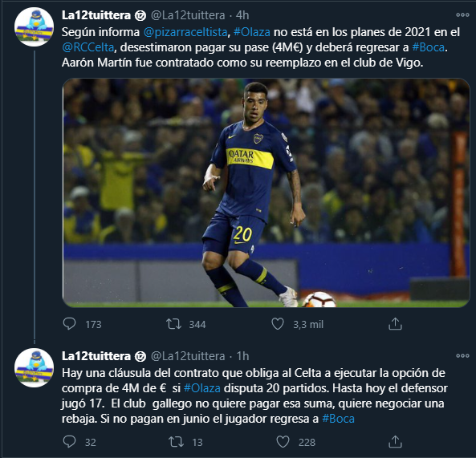Open La12tuittera profile avatar on second tweet
This screenshot has height=458, width=476.
tap(34, 368)
